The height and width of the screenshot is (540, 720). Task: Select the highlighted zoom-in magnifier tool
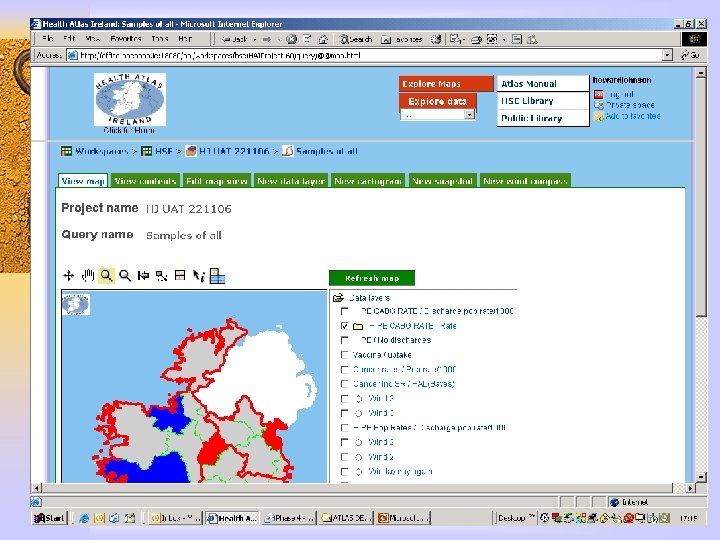click(x=106, y=276)
